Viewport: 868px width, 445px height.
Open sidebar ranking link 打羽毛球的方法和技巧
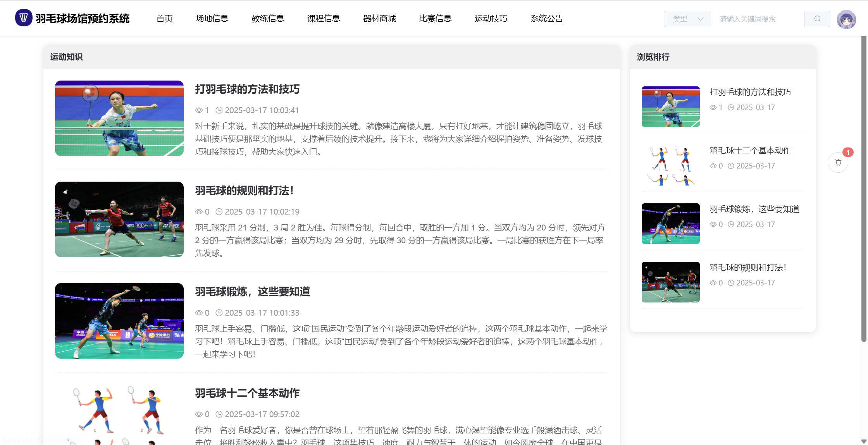pyautogui.click(x=750, y=92)
